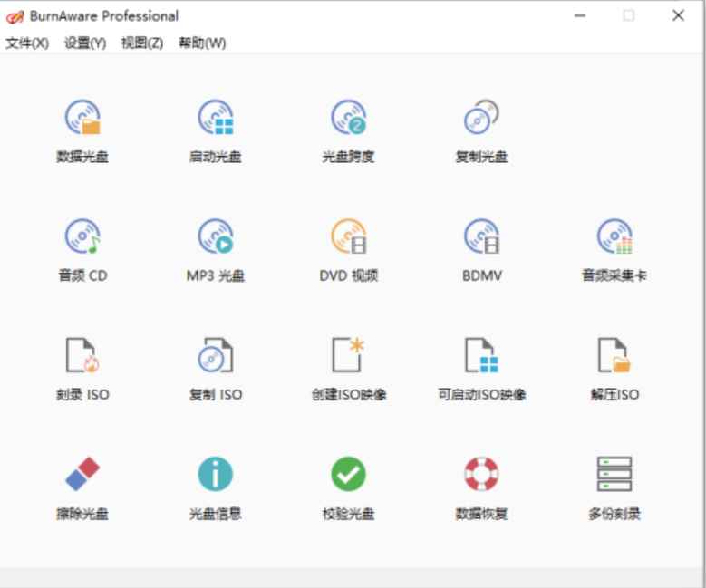The height and width of the screenshot is (588, 706).
Task: Open the 帮助(W) menu
Action: point(202,43)
